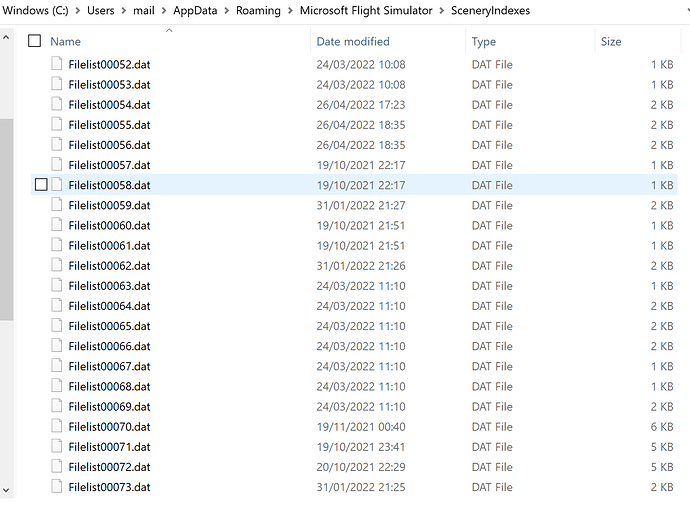
Task: Expand breadcrumb chevron after Roaming
Action: [x=290, y=11]
